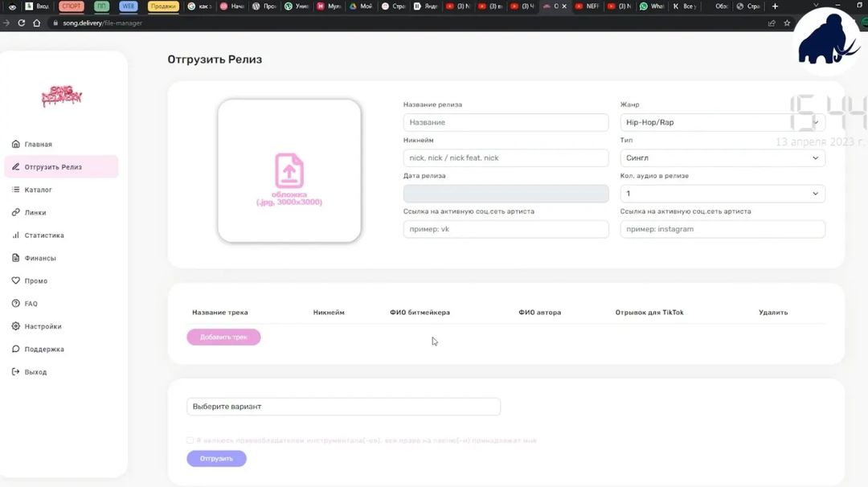Image resolution: width=868 pixels, height=487 pixels.
Task: Open the Кол. аудио в релизе dropdown
Action: point(723,193)
